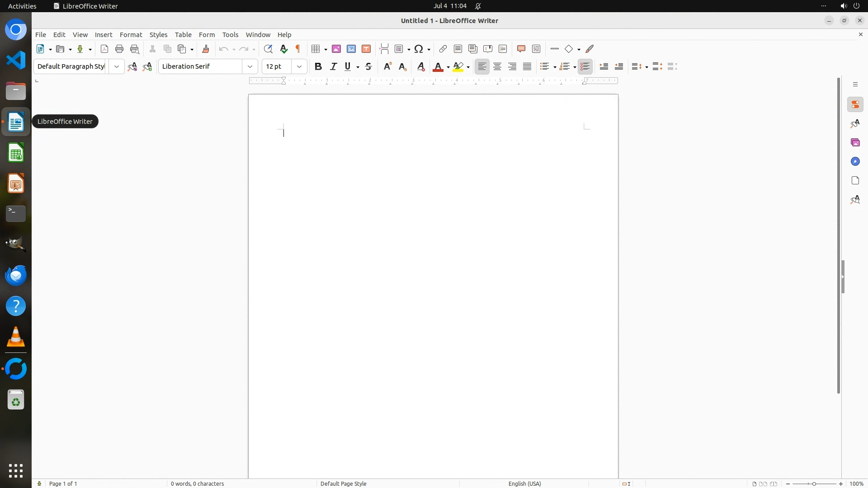The height and width of the screenshot is (488, 868).
Task: Click word count in status bar
Action: 197,483
